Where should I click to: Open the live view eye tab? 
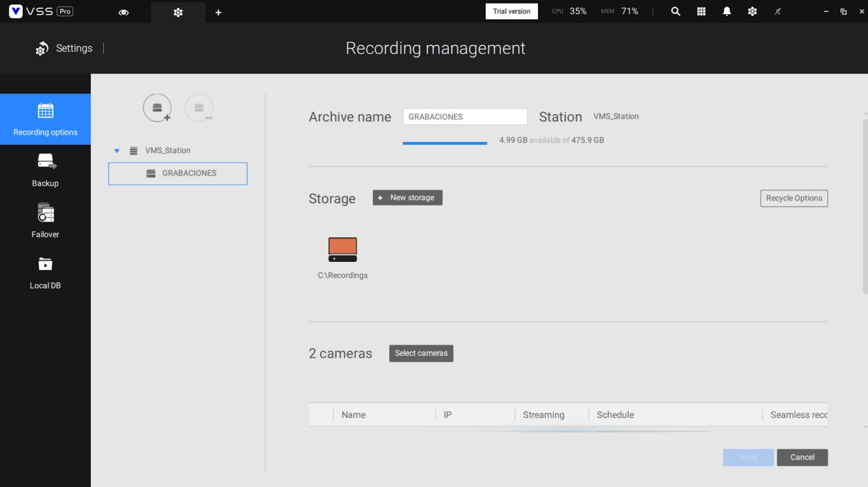[x=124, y=12]
